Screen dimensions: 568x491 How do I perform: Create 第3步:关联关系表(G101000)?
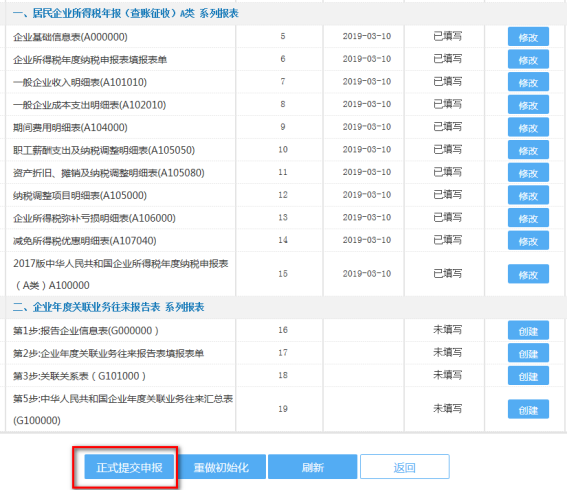tap(528, 376)
